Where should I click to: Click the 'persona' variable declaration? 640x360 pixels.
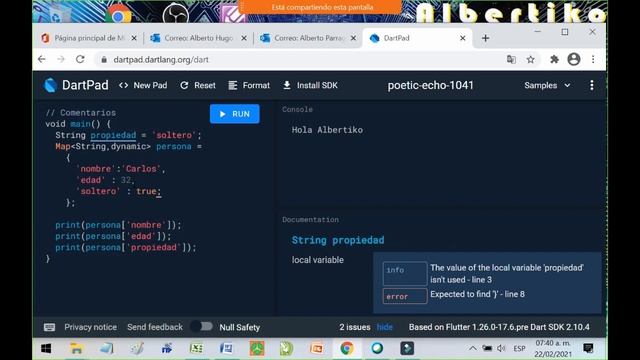click(173, 146)
